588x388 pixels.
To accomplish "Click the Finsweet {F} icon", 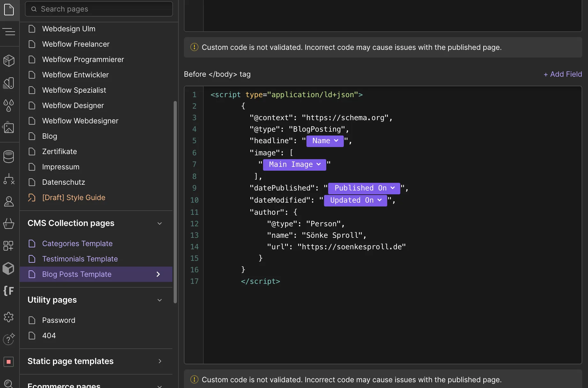I will 9,291.
